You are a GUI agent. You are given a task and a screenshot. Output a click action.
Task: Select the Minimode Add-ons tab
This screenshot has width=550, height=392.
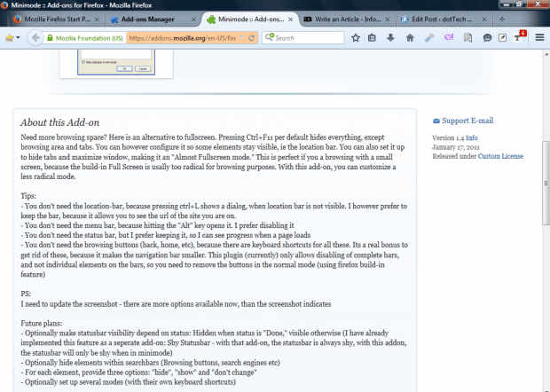[251, 20]
